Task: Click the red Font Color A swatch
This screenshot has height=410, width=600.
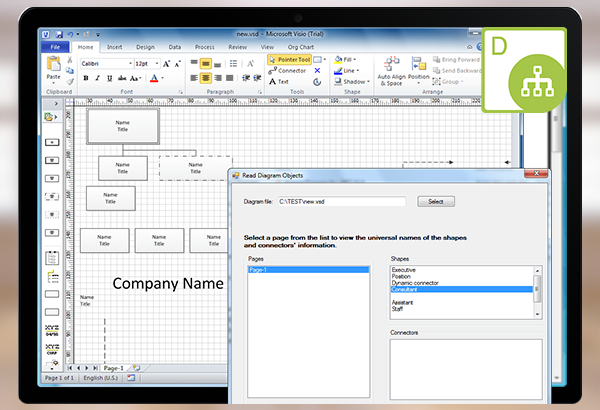Action: point(154,78)
